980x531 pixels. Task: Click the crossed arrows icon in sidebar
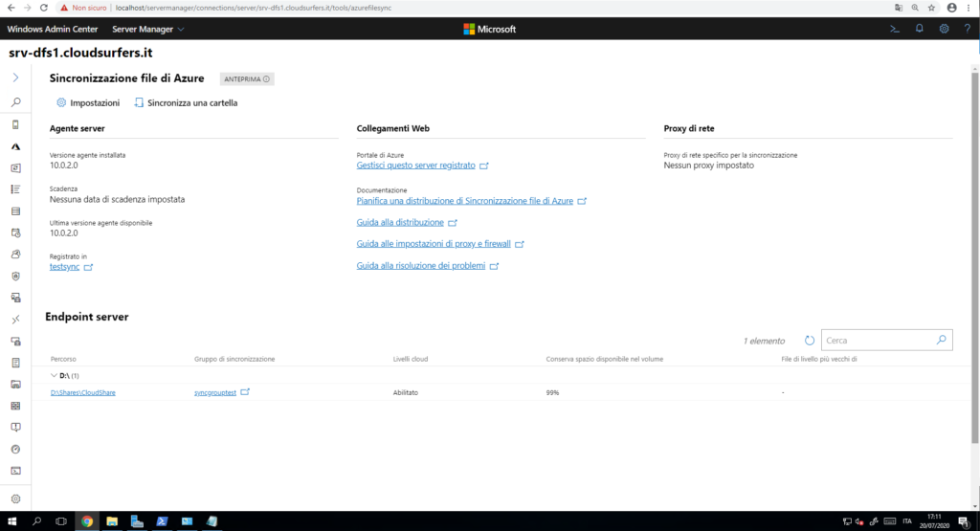coord(15,320)
